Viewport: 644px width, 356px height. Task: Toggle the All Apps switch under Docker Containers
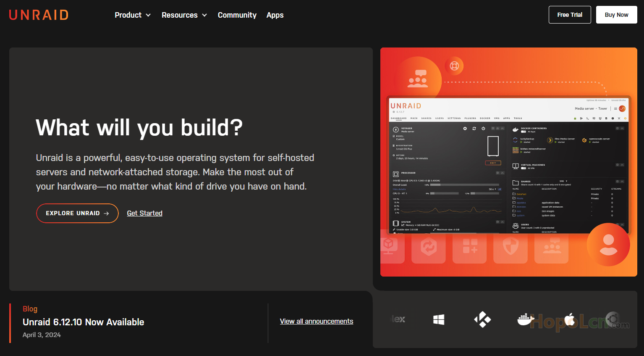524,132
